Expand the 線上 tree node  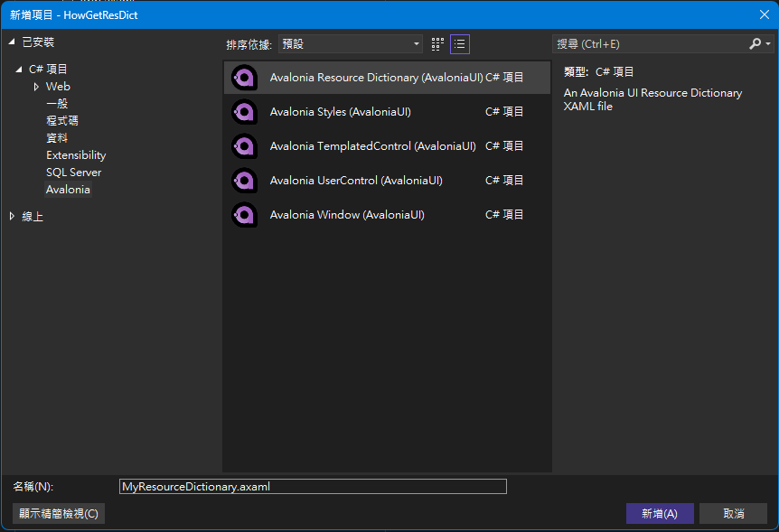tap(12, 216)
